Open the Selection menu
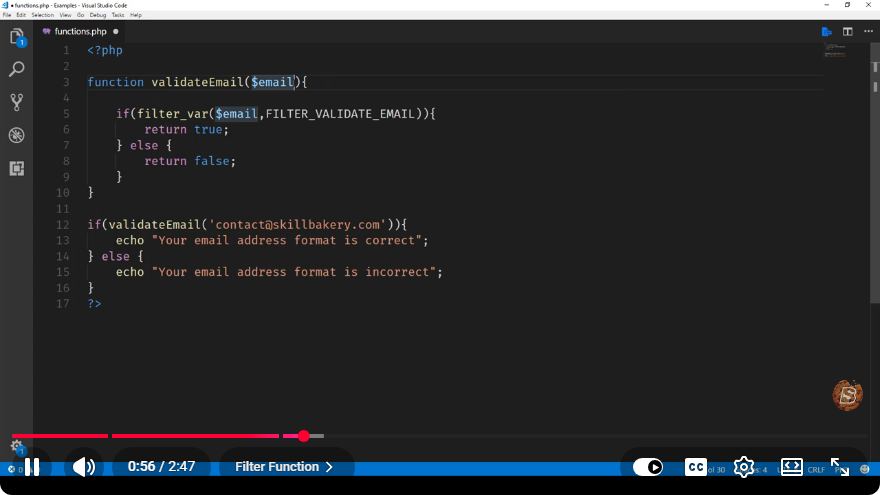Image resolution: width=880 pixels, height=495 pixels. [x=43, y=15]
